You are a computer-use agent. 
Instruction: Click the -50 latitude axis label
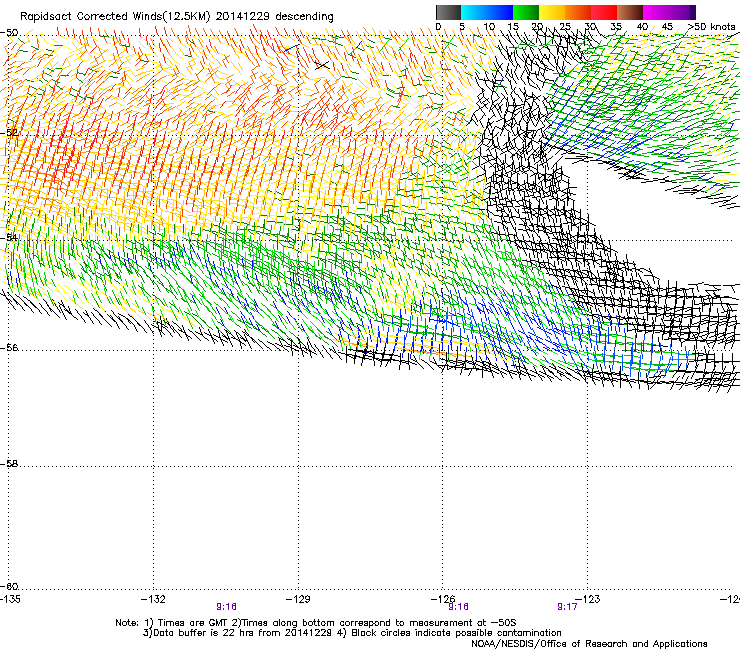click(x=9, y=33)
